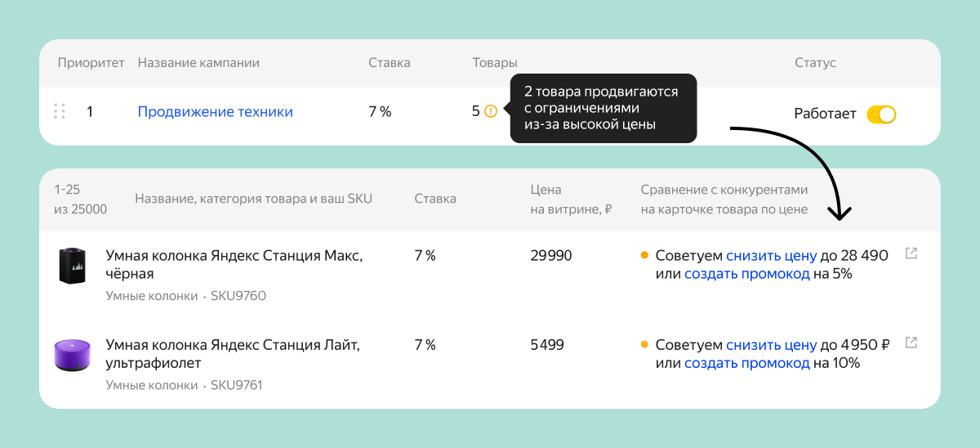Click снизить цену link for 28 490

coord(771,255)
